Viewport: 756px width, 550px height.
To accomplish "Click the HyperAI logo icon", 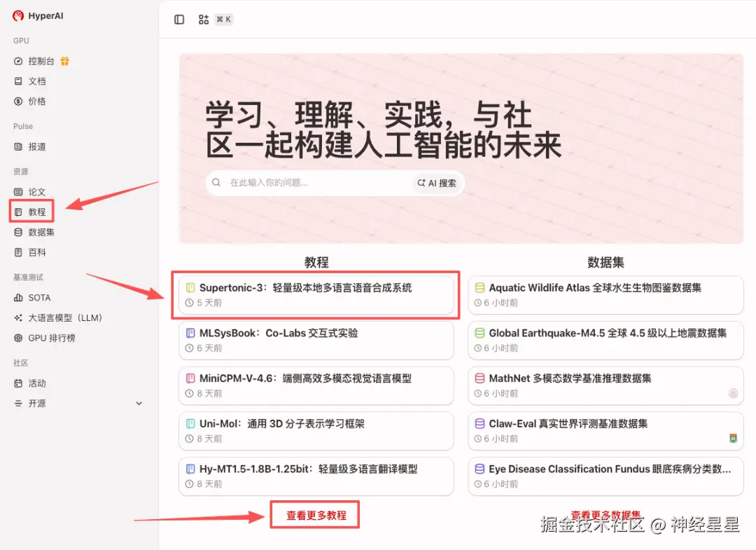I will (x=18, y=16).
